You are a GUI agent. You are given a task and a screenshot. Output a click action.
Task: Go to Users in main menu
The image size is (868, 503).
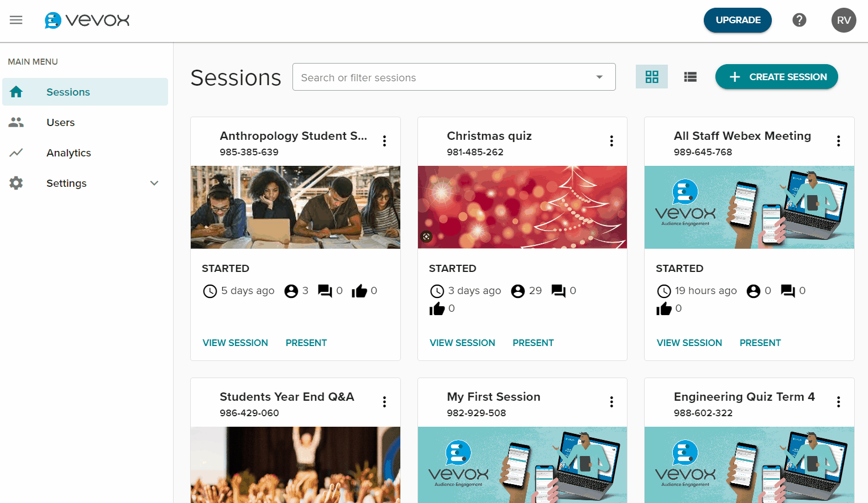tap(60, 123)
